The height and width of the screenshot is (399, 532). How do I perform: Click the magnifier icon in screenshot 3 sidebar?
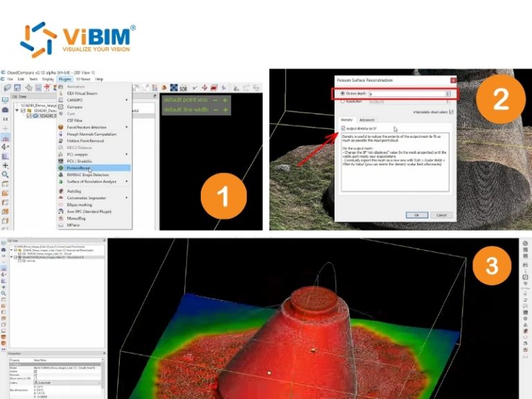[x=3, y=293]
